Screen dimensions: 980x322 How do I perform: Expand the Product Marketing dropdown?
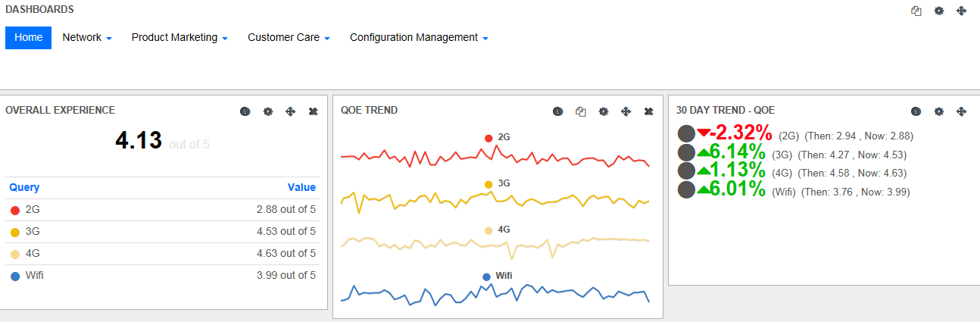click(x=179, y=37)
